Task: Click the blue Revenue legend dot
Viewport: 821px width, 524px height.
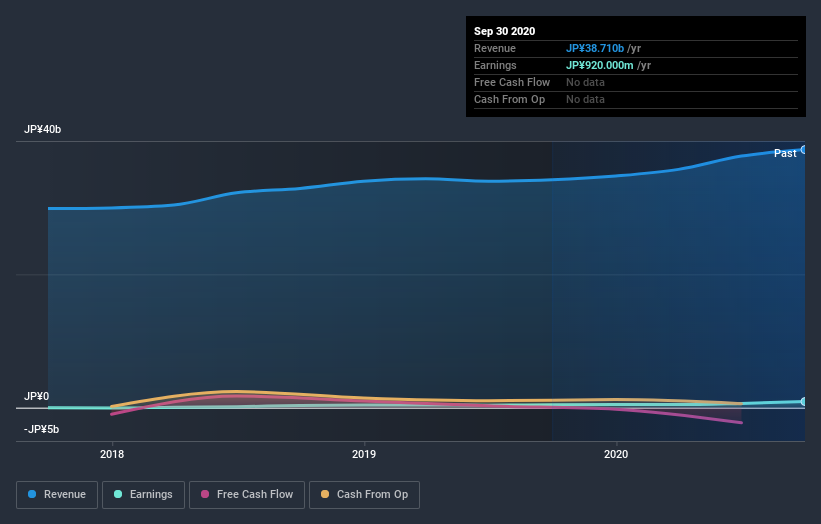Action: (32, 494)
